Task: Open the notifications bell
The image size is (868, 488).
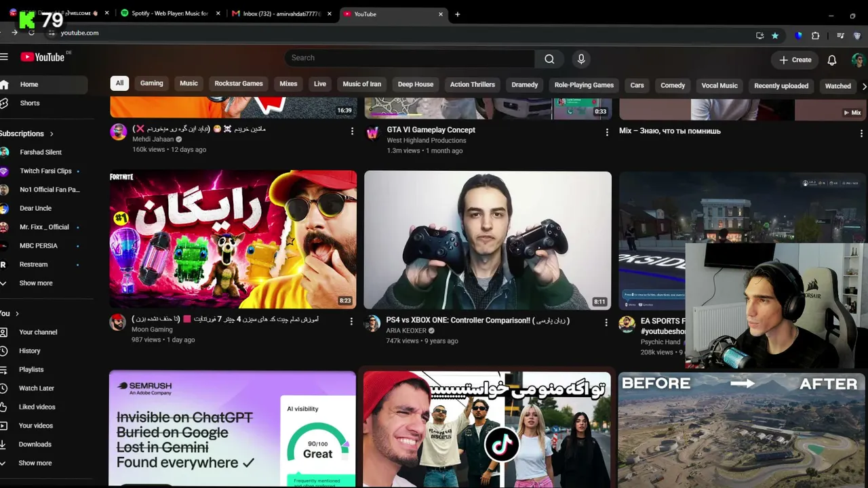Action: pyautogui.click(x=832, y=60)
